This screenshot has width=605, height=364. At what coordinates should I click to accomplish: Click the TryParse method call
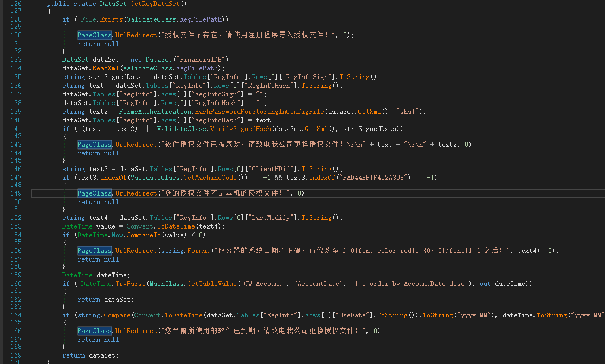(131, 284)
